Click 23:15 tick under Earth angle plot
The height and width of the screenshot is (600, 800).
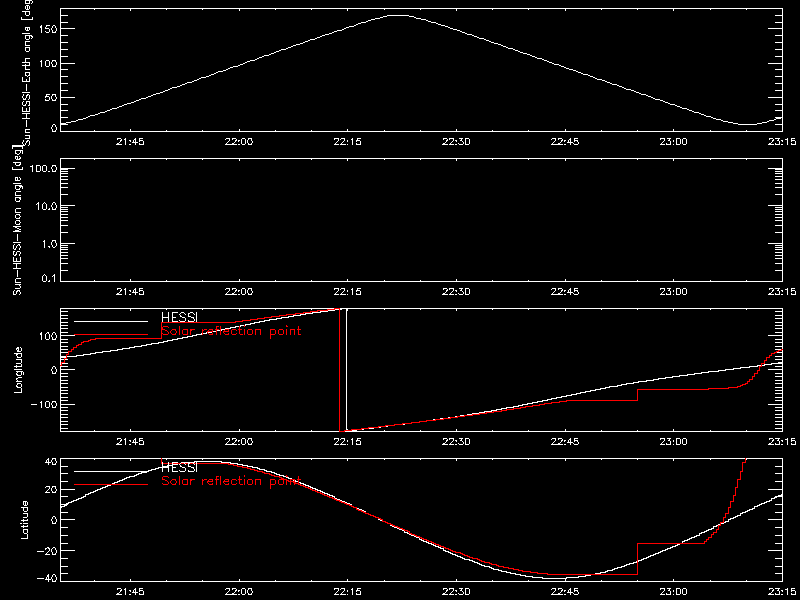782,142
